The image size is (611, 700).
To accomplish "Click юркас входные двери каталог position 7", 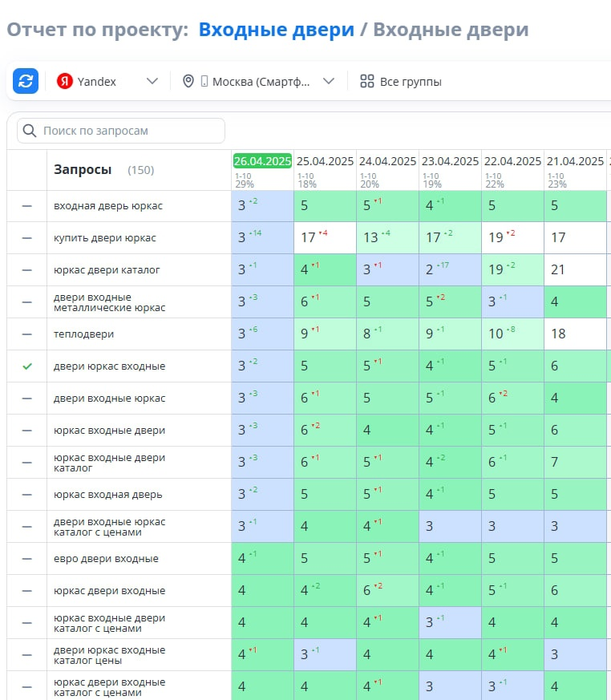I will [x=575, y=462].
